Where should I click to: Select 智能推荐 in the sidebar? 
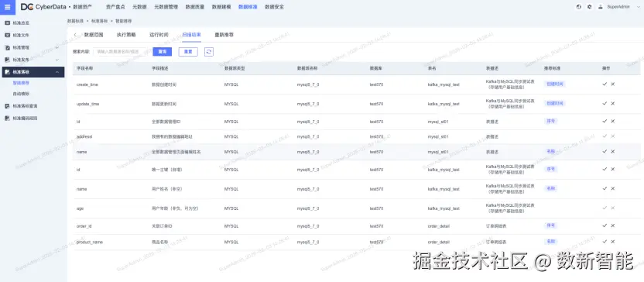[x=21, y=83]
